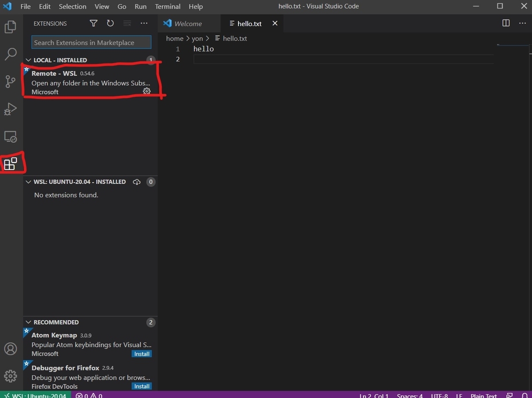Open the Selection menu
532x398 pixels.
click(x=73, y=7)
